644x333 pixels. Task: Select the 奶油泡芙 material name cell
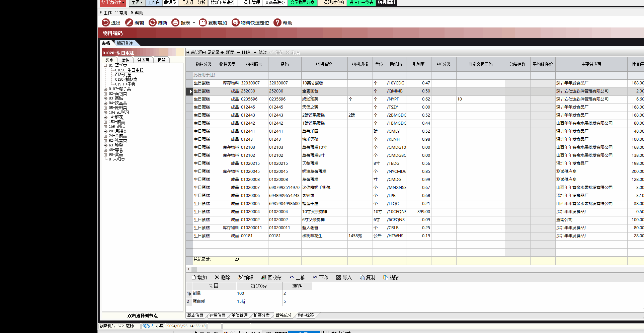[324, 99]
